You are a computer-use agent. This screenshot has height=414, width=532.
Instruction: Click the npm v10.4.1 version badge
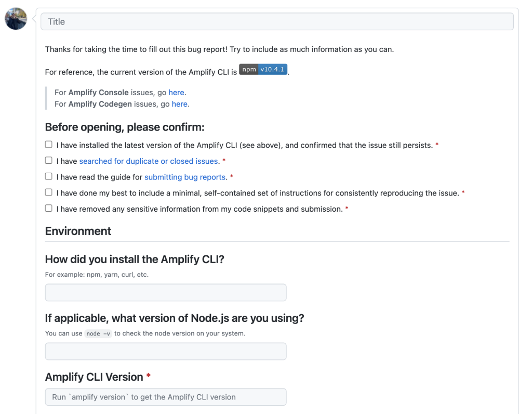pos(263,69)
